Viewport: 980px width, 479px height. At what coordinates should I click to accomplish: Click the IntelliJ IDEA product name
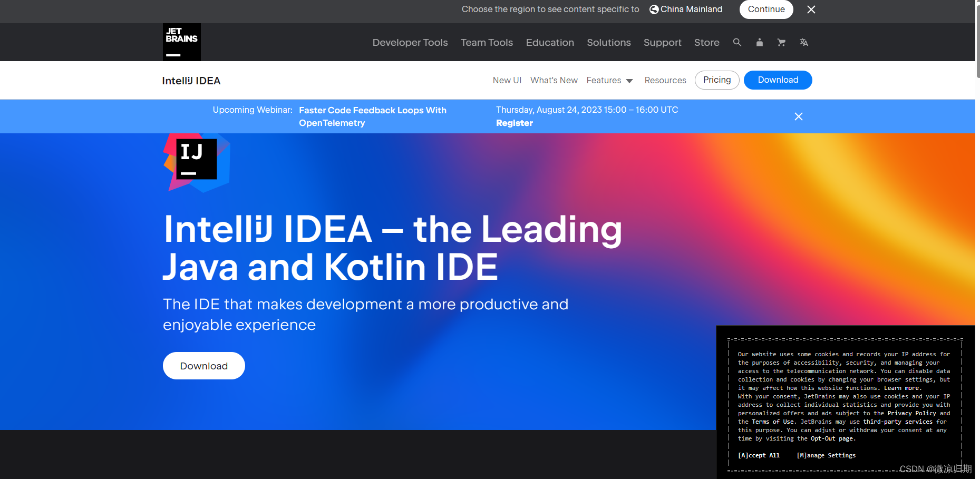point(191,81)
